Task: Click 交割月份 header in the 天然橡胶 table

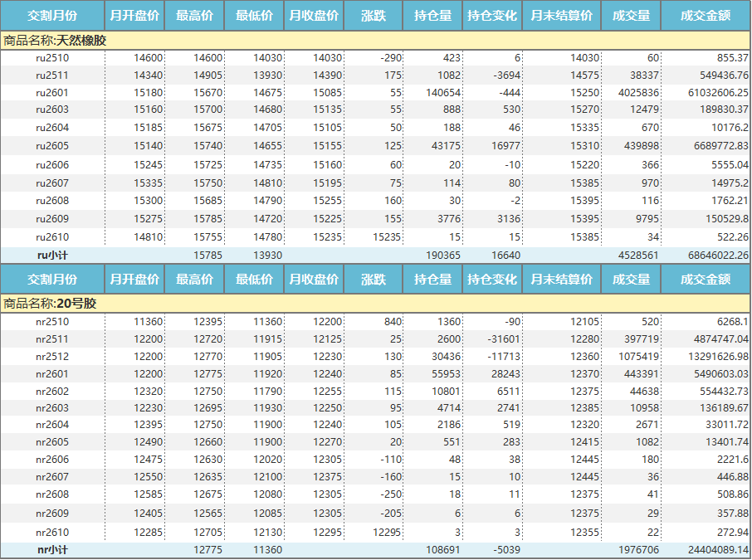Action: point(52,16)
